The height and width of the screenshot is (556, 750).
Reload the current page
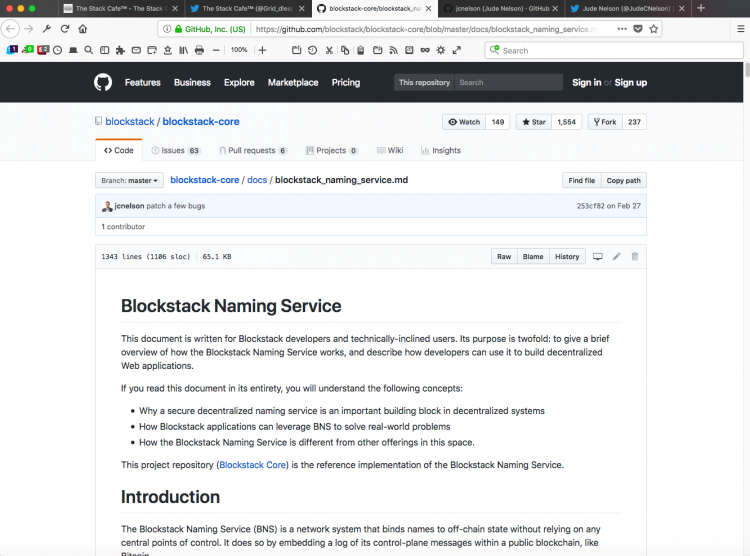point(65,29)
